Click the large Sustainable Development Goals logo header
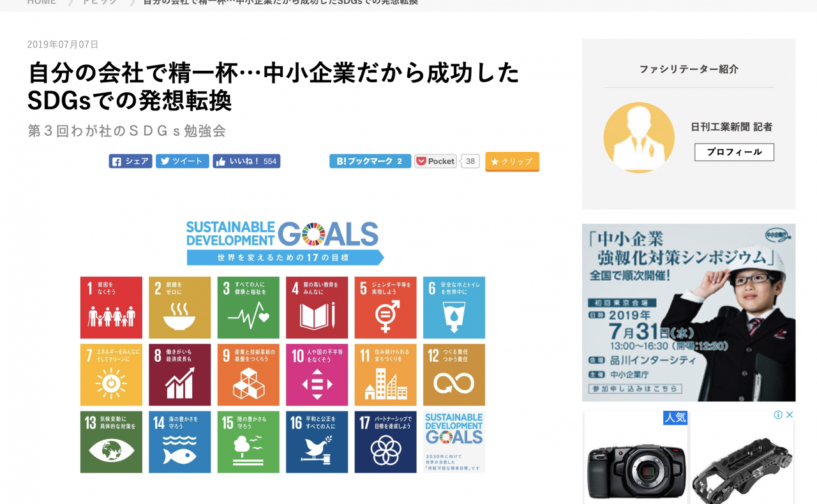817x504 pixels. point(282,234)
